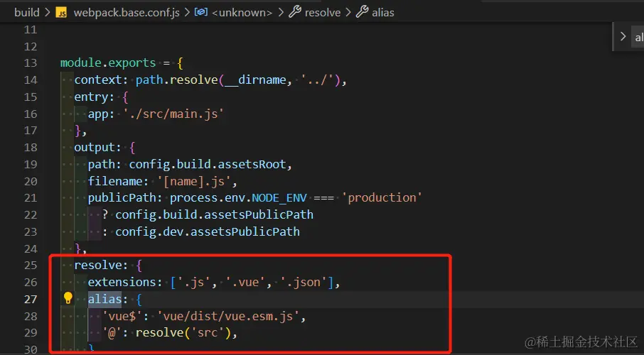Select the <unknown> symbol breadcrumb

click(x=242, y=13)
